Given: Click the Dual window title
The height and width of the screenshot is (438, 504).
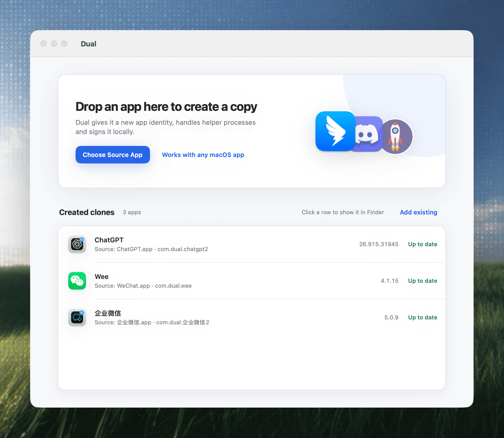Looking at the screenshot, I should [88, 44].
